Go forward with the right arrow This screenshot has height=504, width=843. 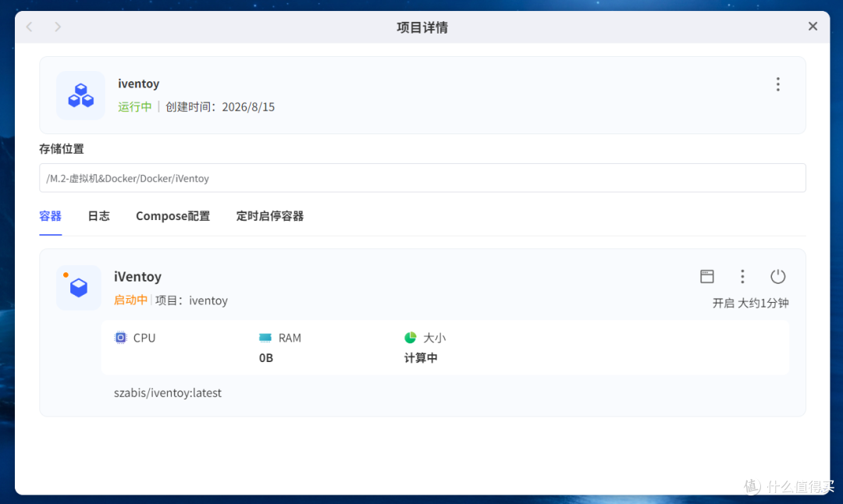[x=58, y=27]
